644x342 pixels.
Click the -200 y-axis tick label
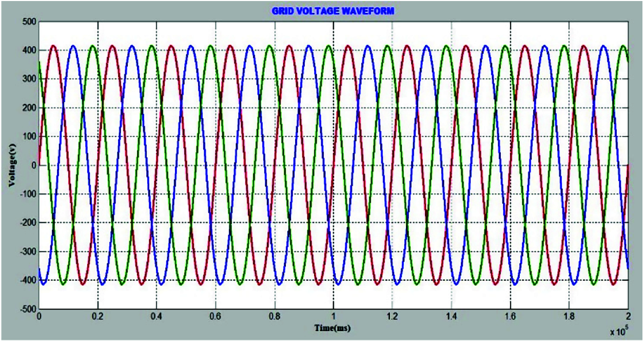(26, 223)
